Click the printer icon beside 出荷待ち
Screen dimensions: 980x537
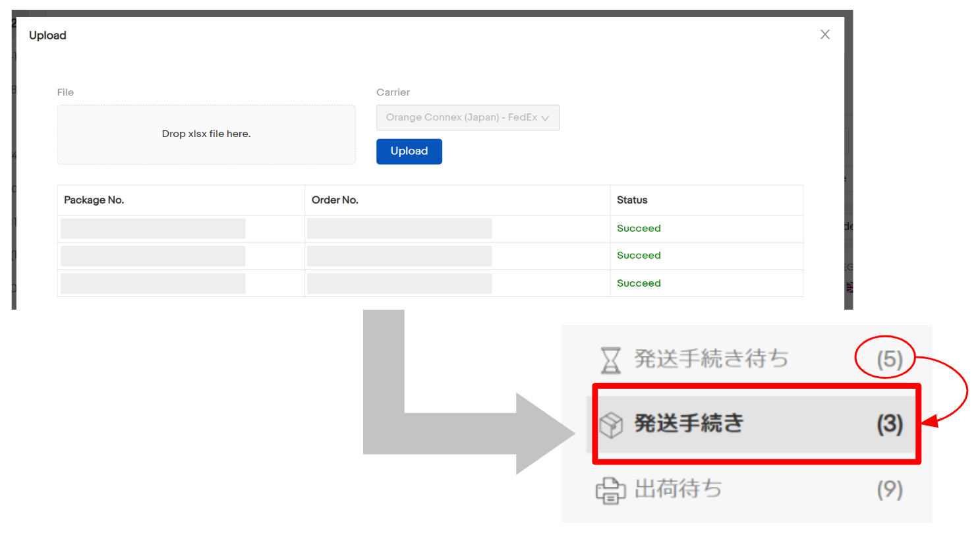click(x=610, y=490)
